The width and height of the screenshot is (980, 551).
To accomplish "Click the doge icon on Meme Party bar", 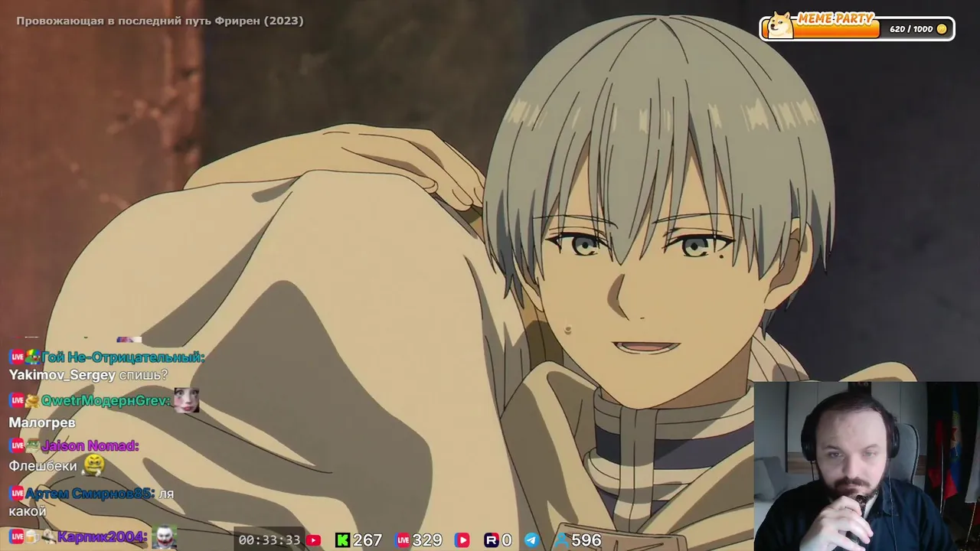I will click(x=779, y=25).
